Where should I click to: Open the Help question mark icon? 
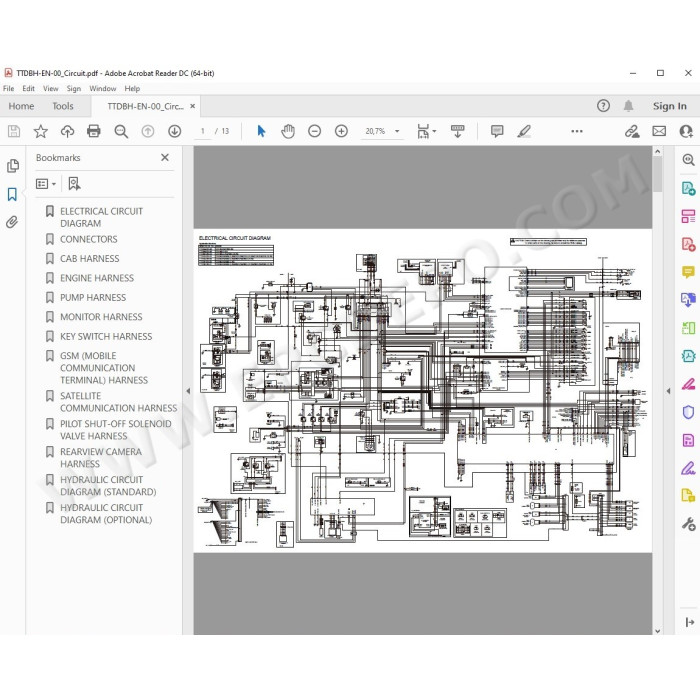[604, 106]
